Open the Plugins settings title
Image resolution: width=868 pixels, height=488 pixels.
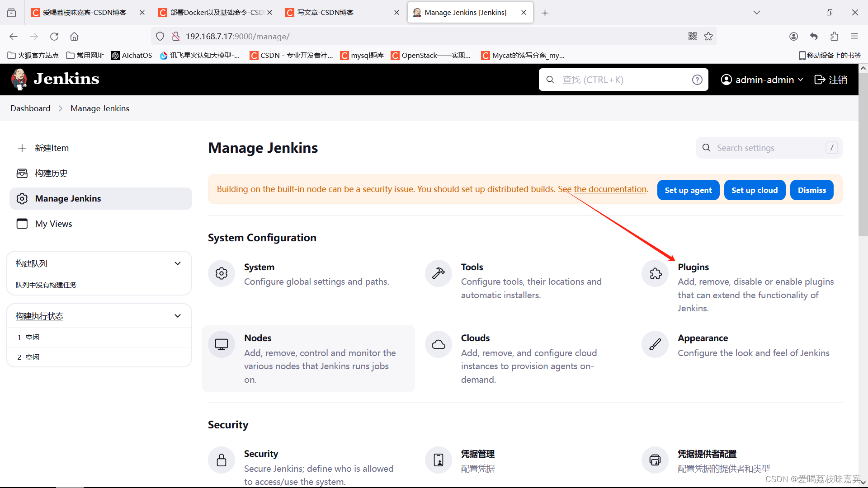[693, 267]
